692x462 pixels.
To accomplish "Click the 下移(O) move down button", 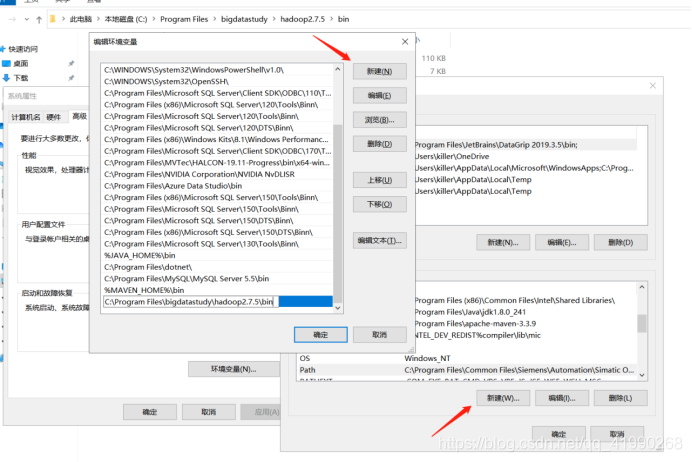I will pyautogui.click(x=380, y=204).
